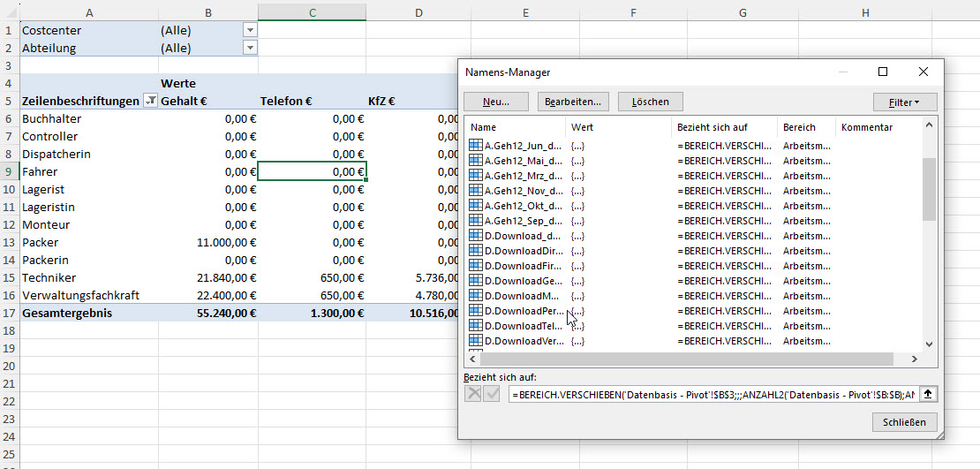Click the cancel X icon beside reference field
The width and height of the screenshot is (980, 469).
tap(474, 394)
